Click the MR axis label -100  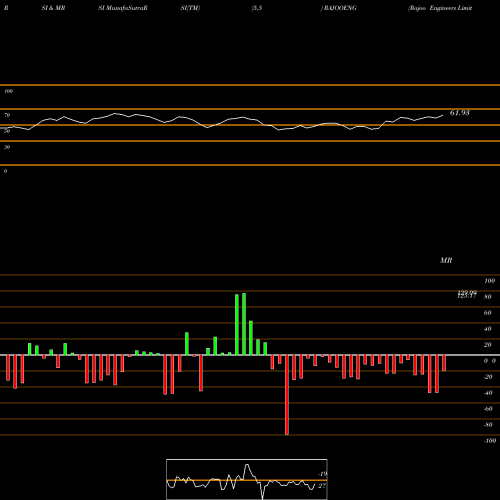[490, 441]
